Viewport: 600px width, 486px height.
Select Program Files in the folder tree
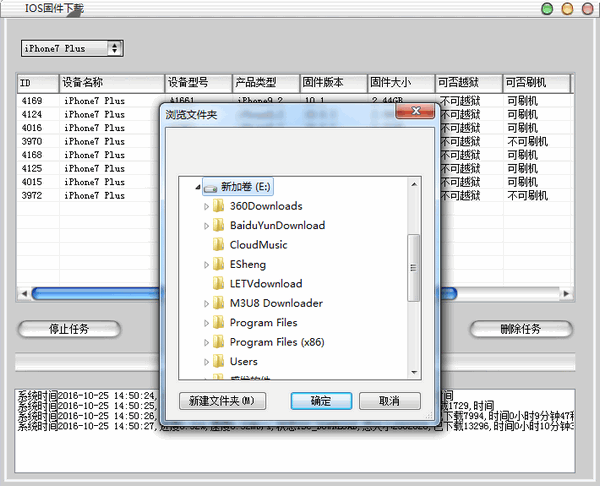point(263,323)
